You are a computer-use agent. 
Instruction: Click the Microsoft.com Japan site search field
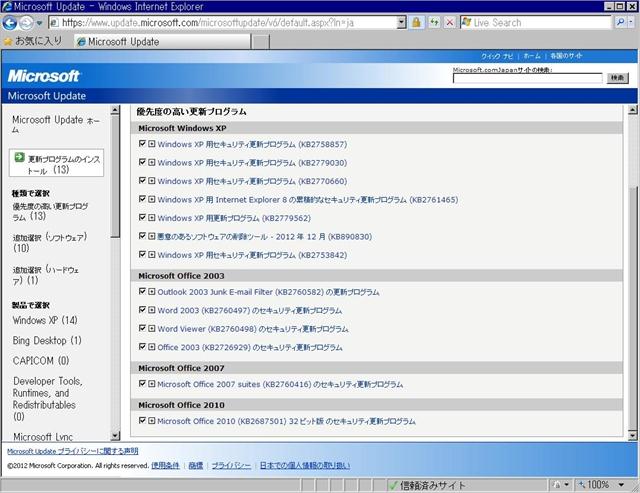pyautogui.click(x=527, y=78)
